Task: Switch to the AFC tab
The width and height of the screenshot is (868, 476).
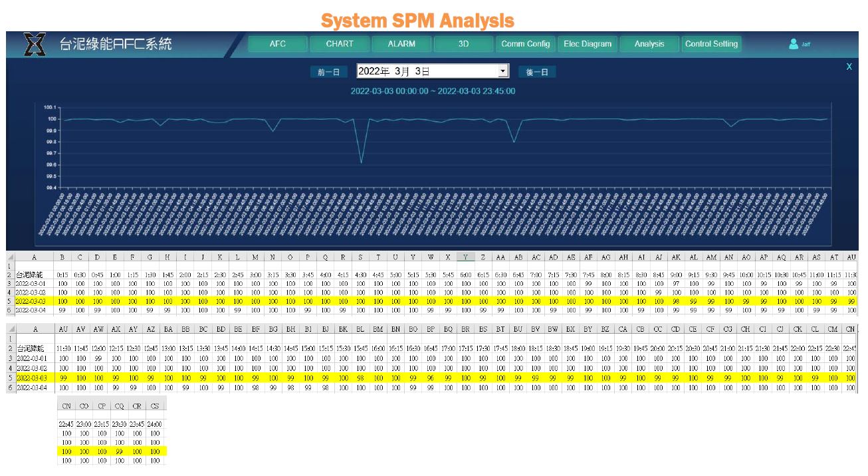Action: point(278,44)
